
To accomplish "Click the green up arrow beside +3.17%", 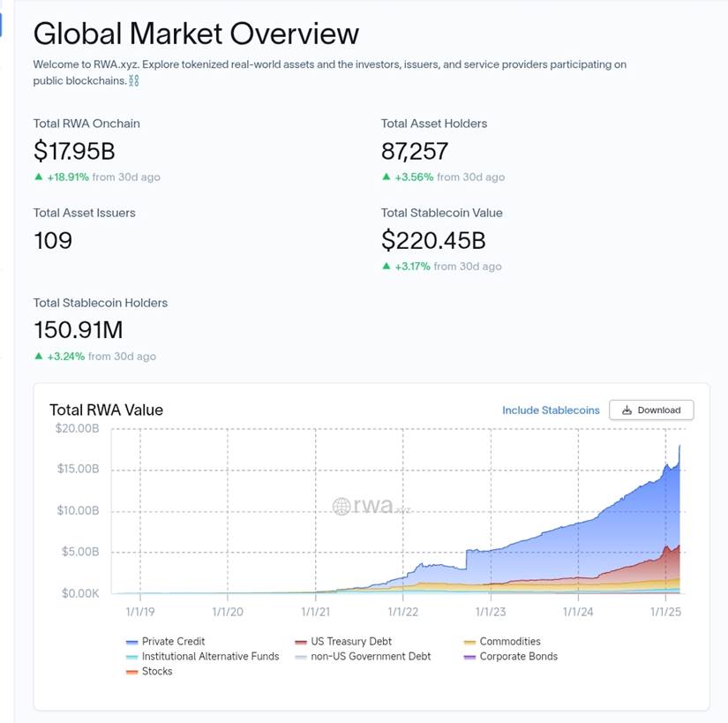I will [386, 266].
